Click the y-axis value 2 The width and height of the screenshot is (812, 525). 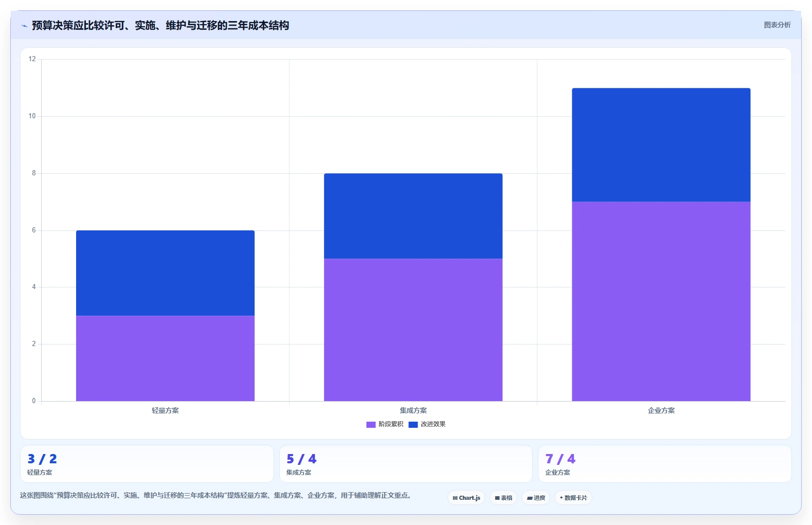[x=34, y=344]
